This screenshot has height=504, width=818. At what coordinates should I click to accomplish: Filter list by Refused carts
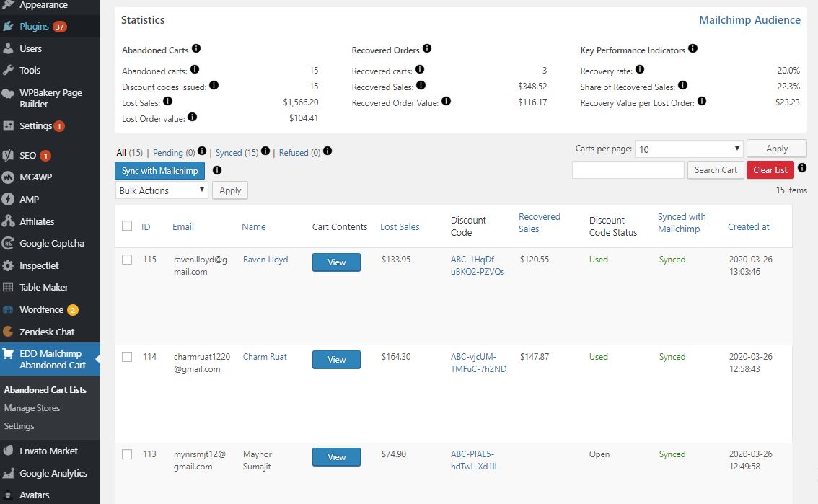[299, 153]
